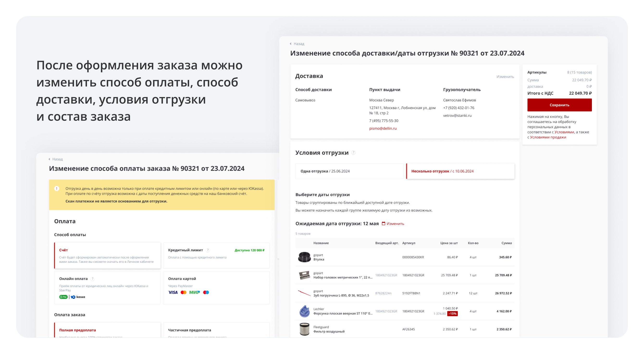This screenshot has width=644, height=354.
Task: Select the Счёт payment method
Action: pos(107,255)
